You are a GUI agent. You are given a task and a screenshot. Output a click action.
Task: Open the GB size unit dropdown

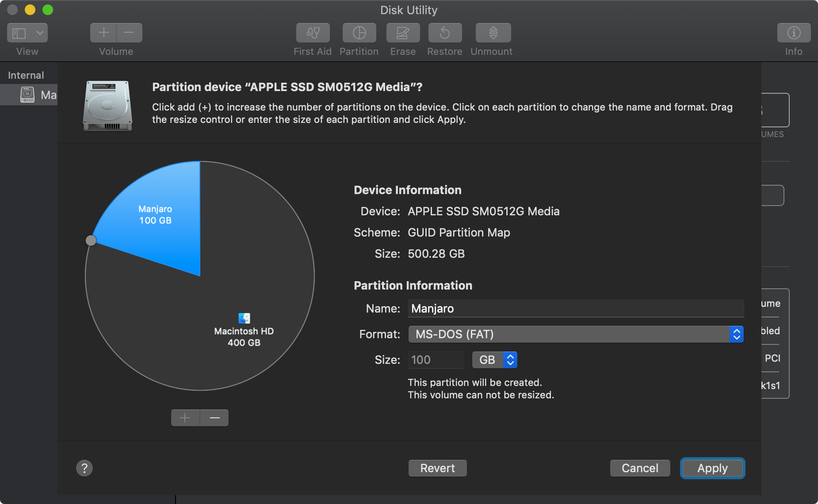[x=494, y=360]
